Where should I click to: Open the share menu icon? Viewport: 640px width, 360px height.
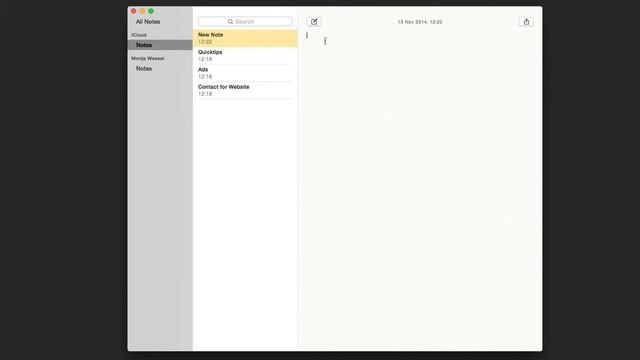(x=526, y=22)
